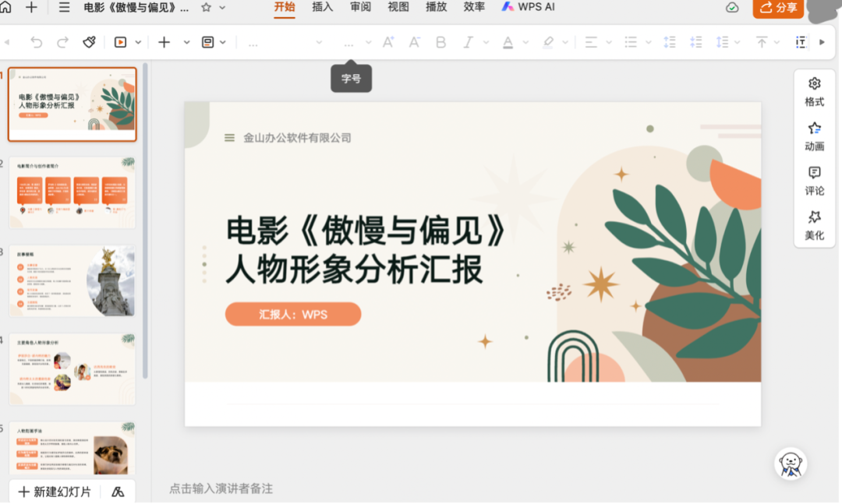Click the 分享 share button
This screenshot has width=842, height=504.
(778, 8)
